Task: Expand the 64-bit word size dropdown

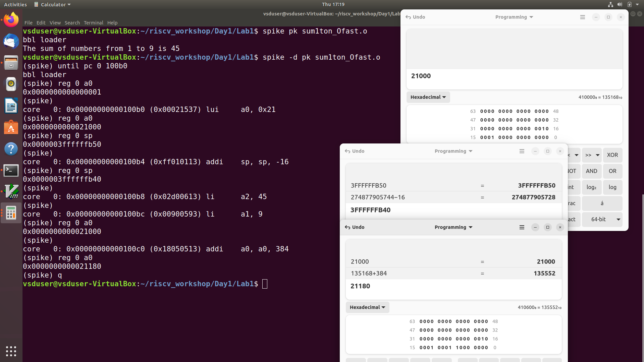Action: point(602,219)
